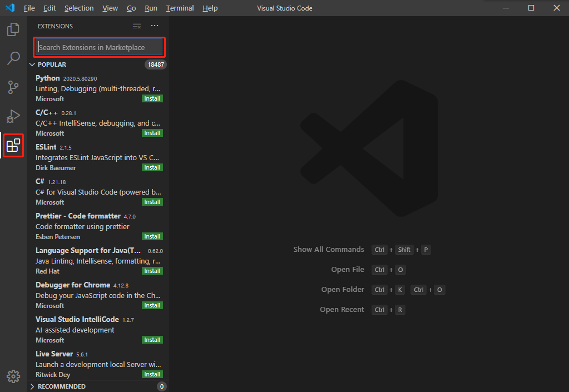Open the Run menu
Screen dimensions: 569x392
(x=151, y=8)
